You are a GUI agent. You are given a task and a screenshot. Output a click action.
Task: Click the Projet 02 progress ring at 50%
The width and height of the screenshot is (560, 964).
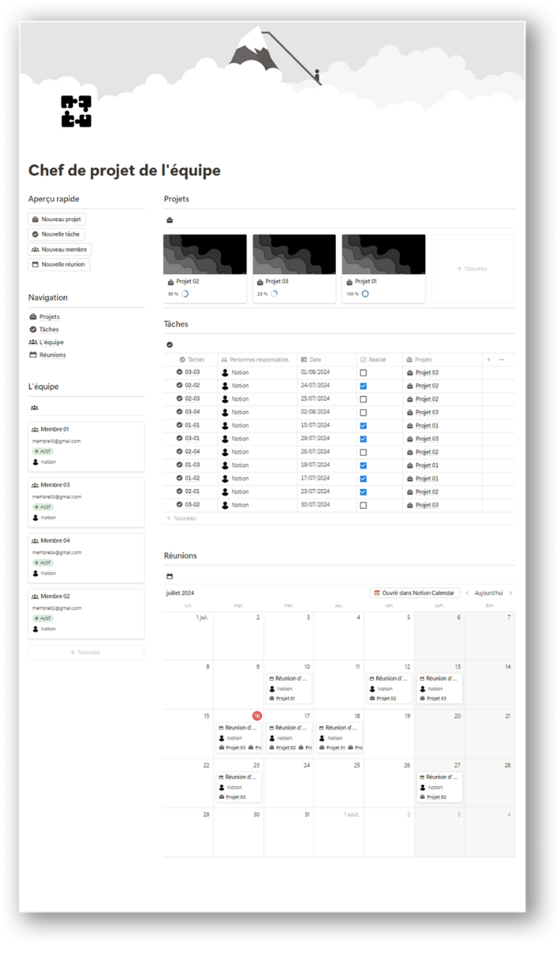(185, 294)
